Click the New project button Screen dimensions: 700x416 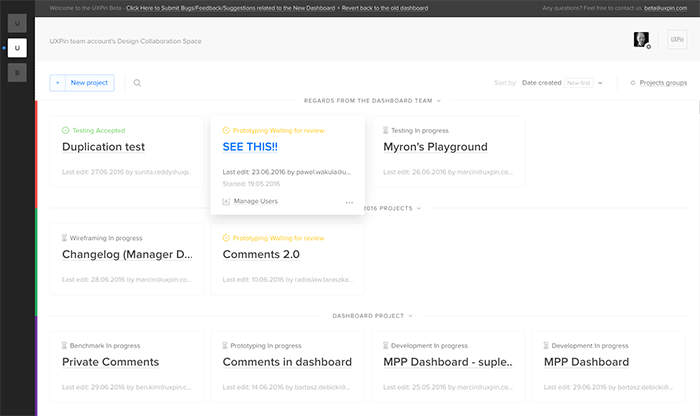(82, 83)
